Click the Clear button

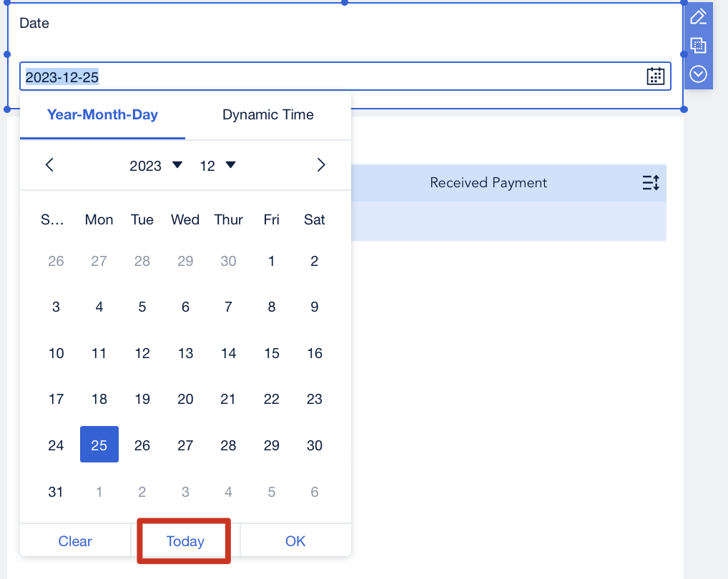pyautogui.click(x=74, y=541)
